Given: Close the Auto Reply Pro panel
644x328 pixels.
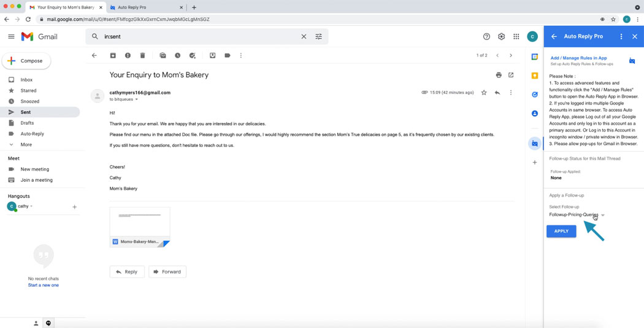Looking at the screenshot, I should [635, 37].
